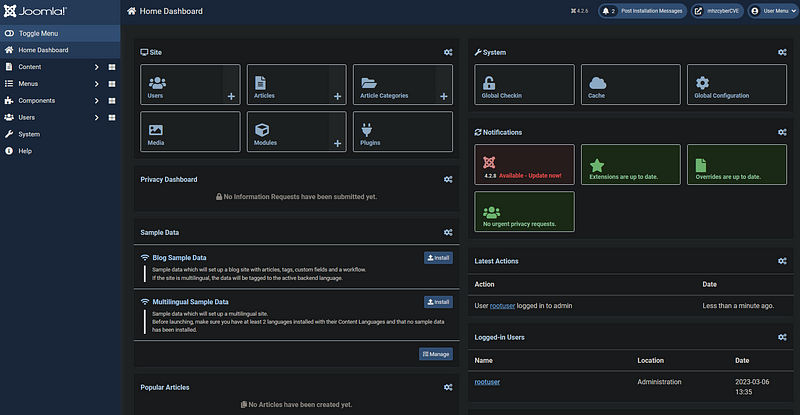This screenshot has width=800, height=415.
Task: Click the plus icon on Users tile
Action: click(231, 97)
